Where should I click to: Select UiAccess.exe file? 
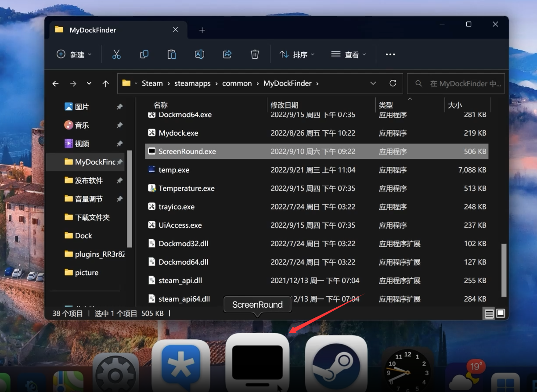click(180, 225)
